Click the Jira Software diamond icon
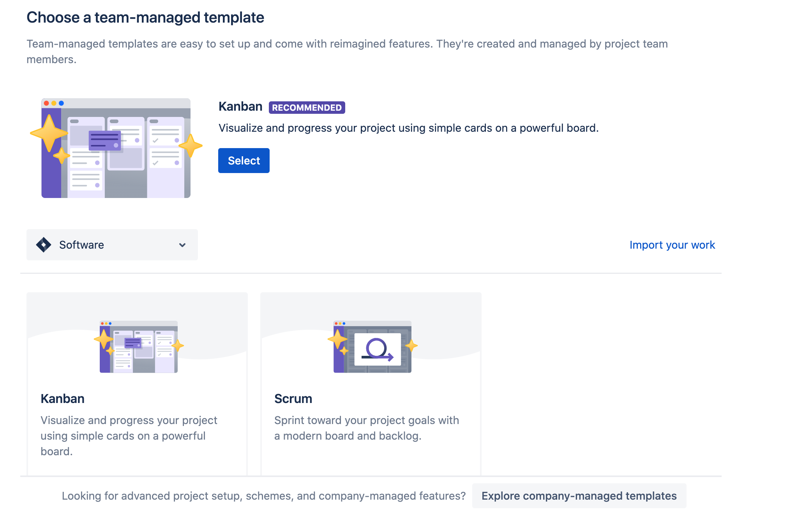The image size is (812, 509). [x=44, y=245]
